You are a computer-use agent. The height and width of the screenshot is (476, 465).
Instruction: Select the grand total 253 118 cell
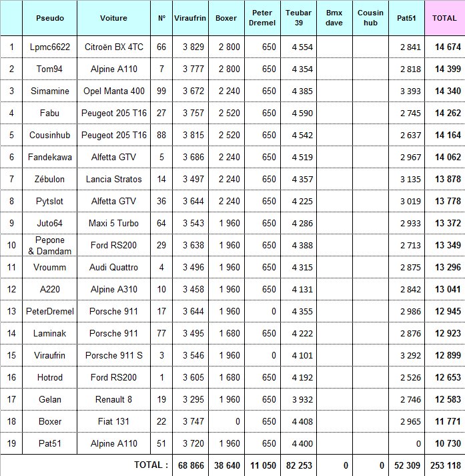(x=444, y=465)
